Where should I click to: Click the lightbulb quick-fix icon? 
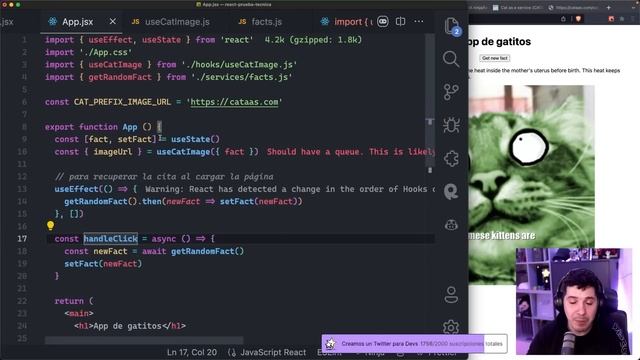tap(50, 226)
